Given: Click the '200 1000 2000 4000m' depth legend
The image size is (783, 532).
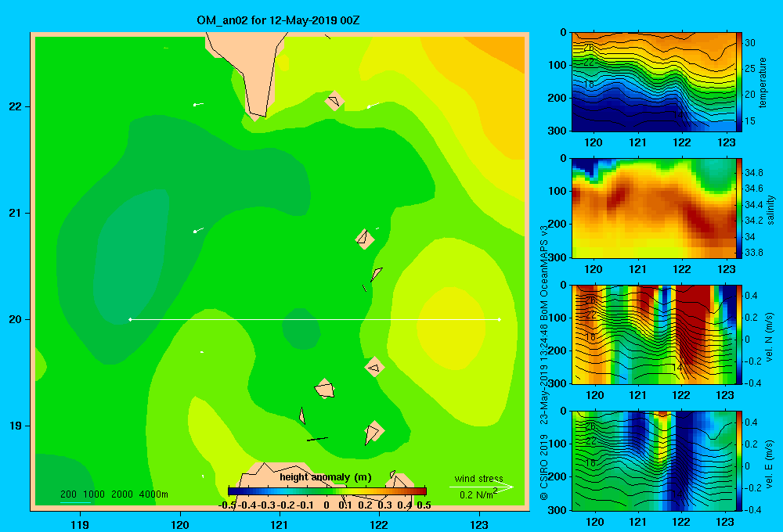Looking at the screenshot, I should pos(114,494).
